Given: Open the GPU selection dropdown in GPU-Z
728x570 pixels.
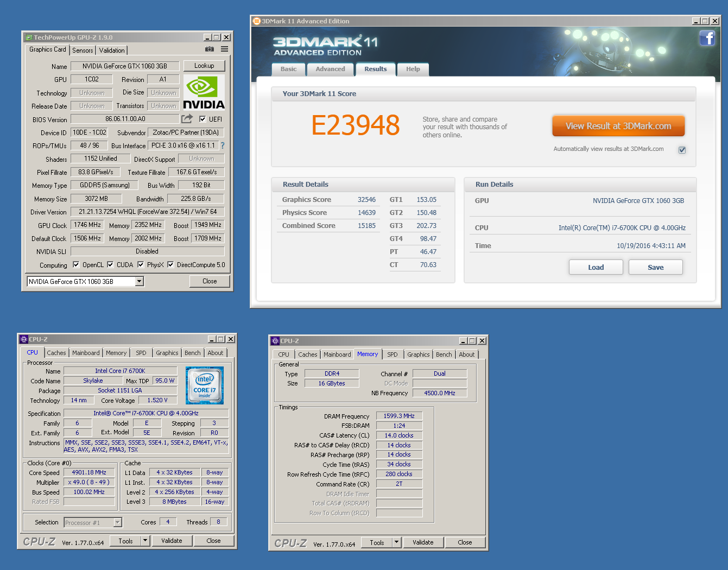Looking at the screenshot, I should point(140,281).
